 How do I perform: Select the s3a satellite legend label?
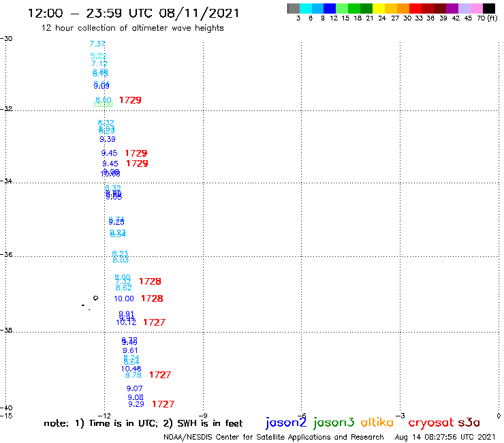469,423
